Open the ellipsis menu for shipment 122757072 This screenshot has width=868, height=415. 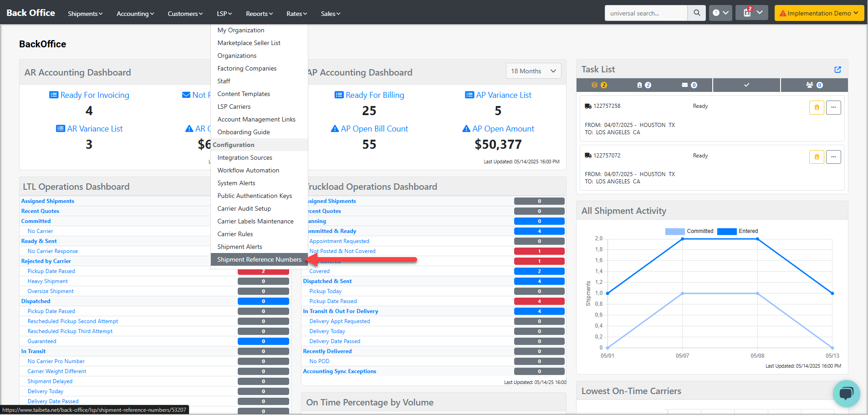[833, 157]
